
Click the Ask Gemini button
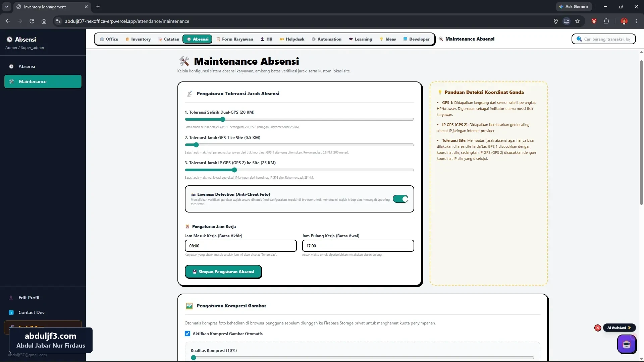574,7
